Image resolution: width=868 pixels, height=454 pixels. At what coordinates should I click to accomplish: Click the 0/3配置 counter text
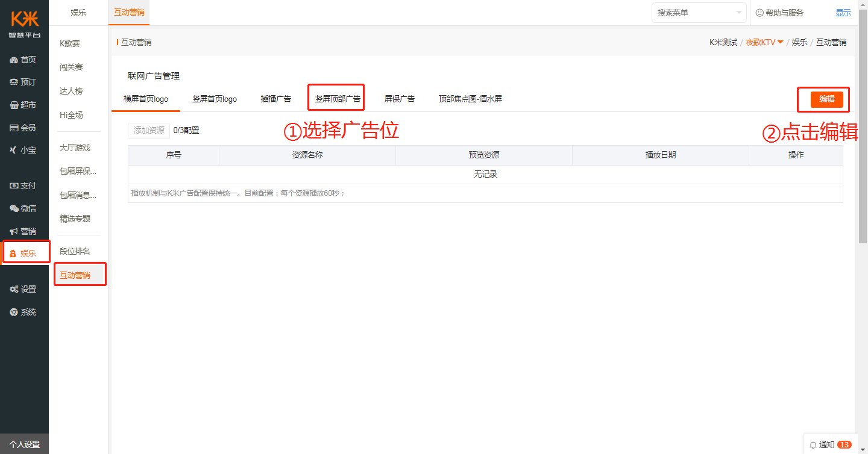click(x=186, y=130)
